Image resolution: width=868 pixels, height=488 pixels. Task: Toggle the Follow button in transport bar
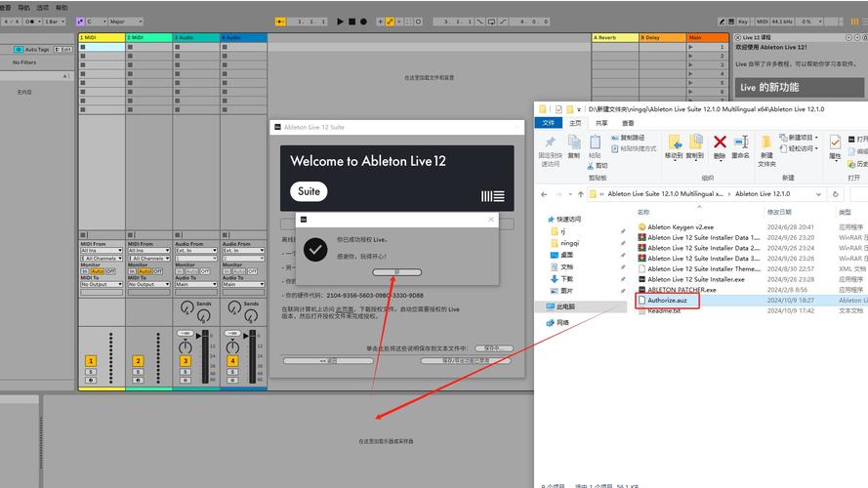tap(280, 21)
